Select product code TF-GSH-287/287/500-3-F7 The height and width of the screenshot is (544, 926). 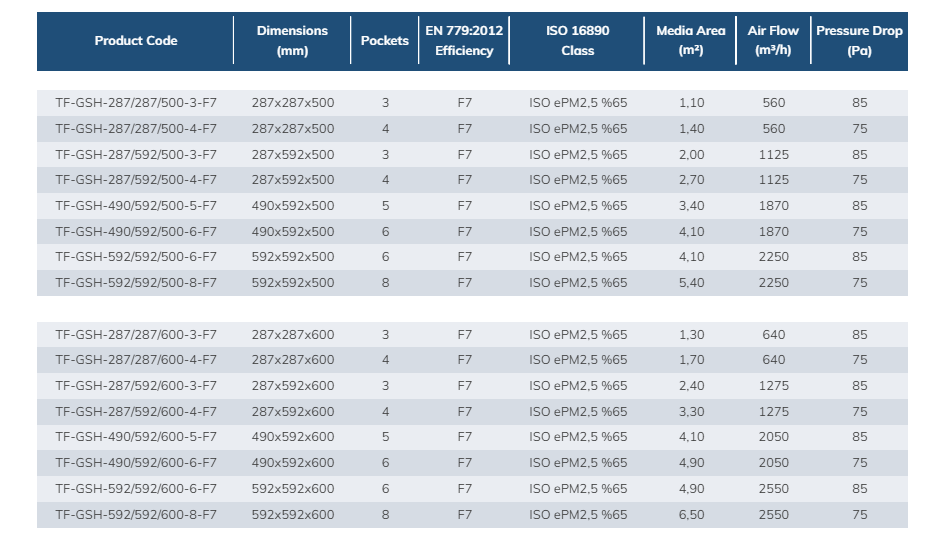(136, 103)
